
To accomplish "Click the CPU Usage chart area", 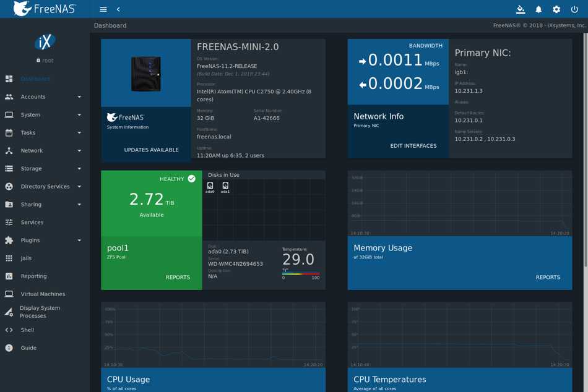I will point(213,334).
